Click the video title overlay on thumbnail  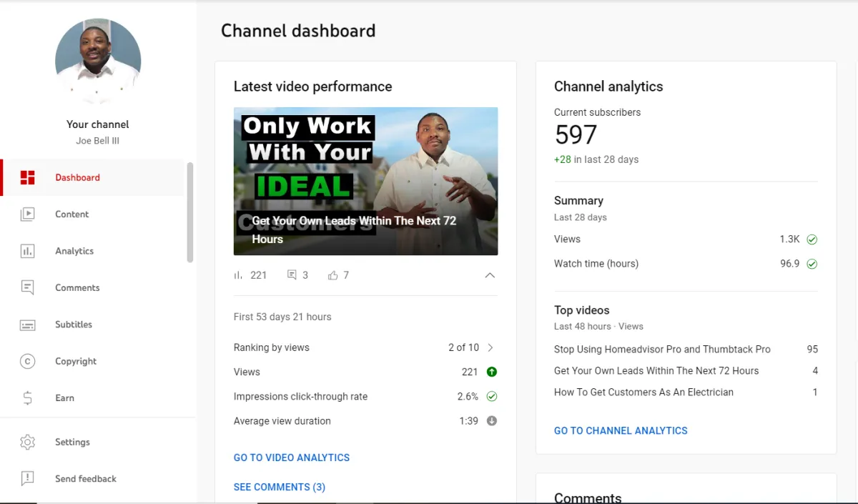tap(354, 229)
